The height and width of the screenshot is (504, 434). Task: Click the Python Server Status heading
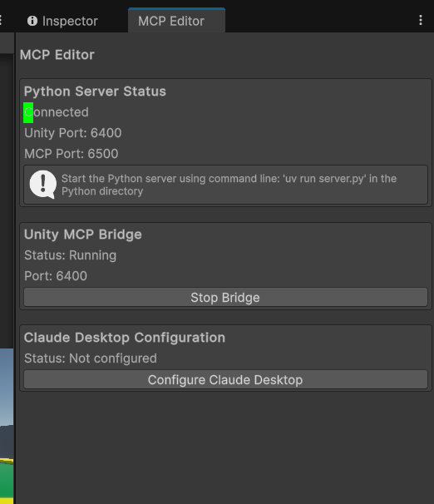point(95,91)
